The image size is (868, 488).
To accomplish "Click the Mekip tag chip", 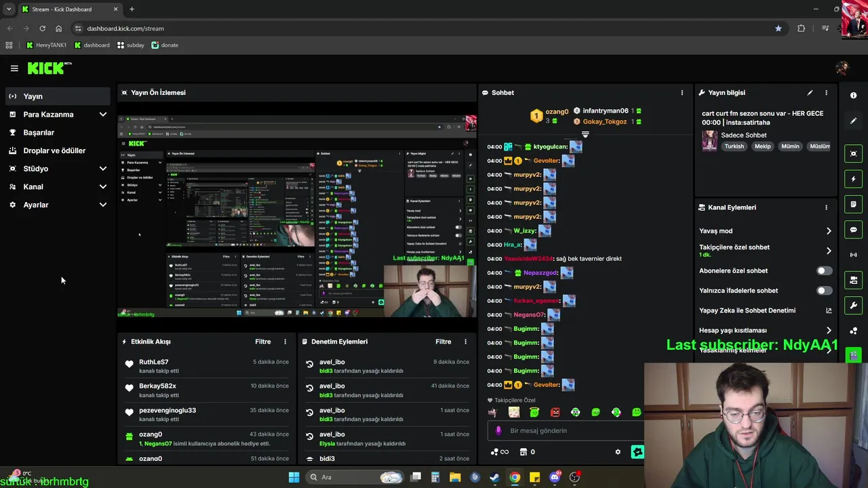I will (x=763, y=146).
